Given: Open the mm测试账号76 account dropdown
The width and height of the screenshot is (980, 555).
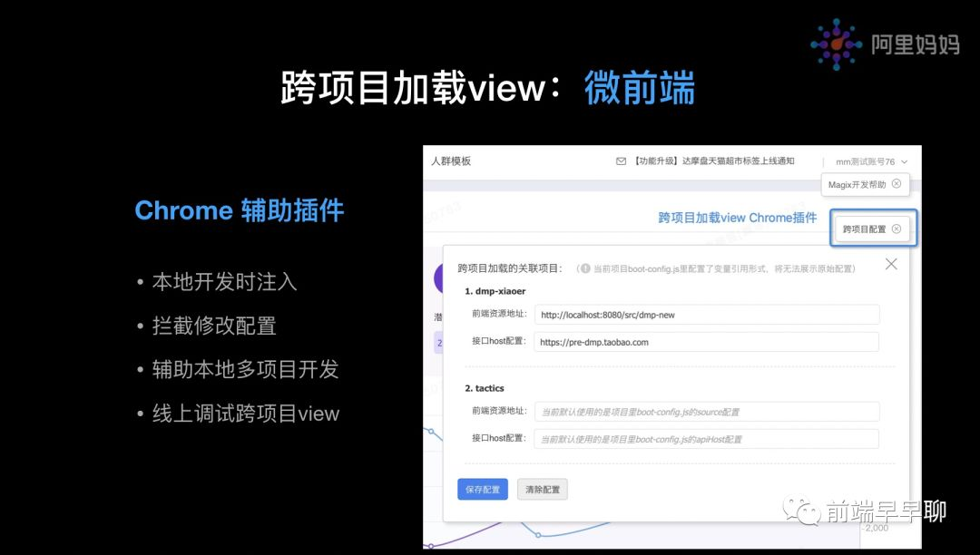Looking at the screenshot, I should tap(871, 161).
